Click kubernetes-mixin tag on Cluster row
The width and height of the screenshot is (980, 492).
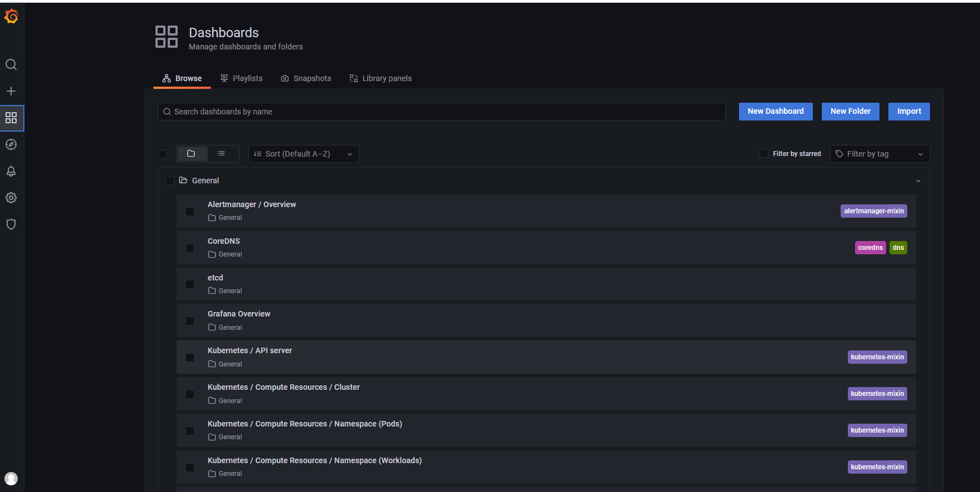pos(877,394)
